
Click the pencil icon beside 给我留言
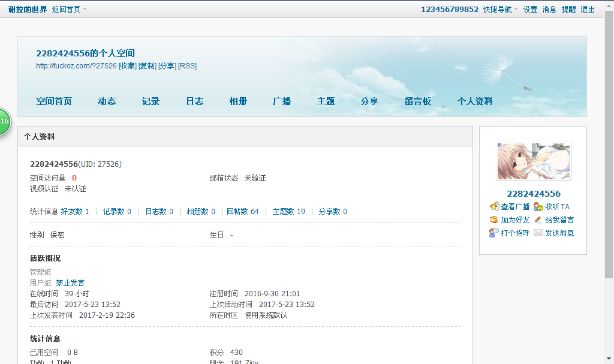pyautogui.click(x=538, y=220)
